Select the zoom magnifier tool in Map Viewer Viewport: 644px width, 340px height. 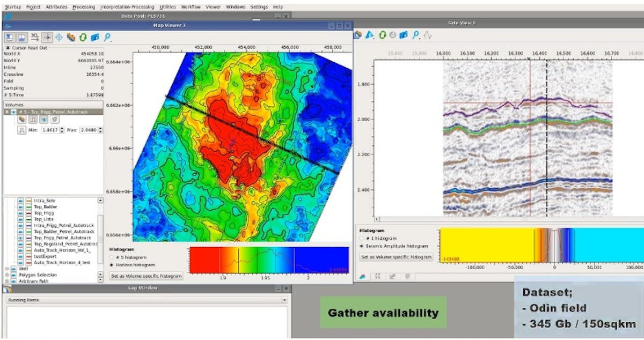[x=107, y=38]
